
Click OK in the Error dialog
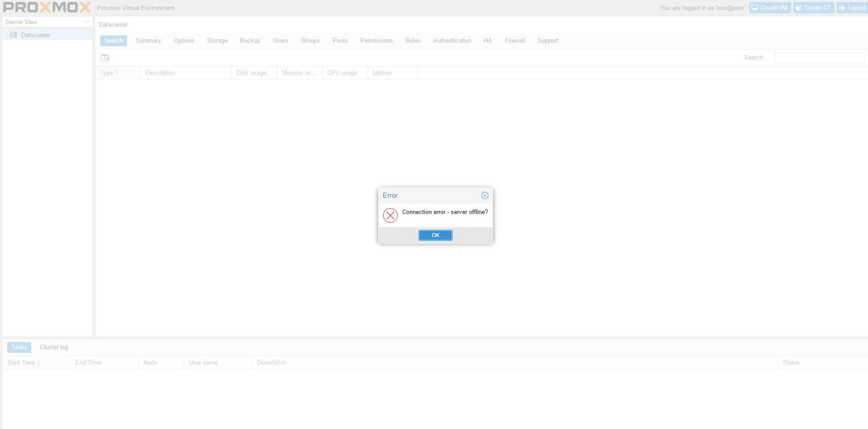click(435, 235)
